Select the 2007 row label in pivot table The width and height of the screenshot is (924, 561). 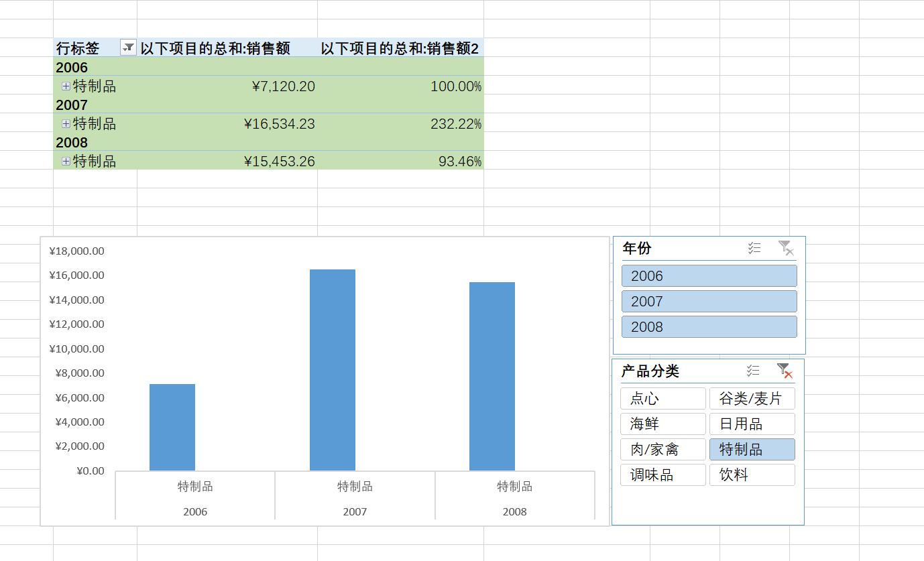tap(72, 105)
